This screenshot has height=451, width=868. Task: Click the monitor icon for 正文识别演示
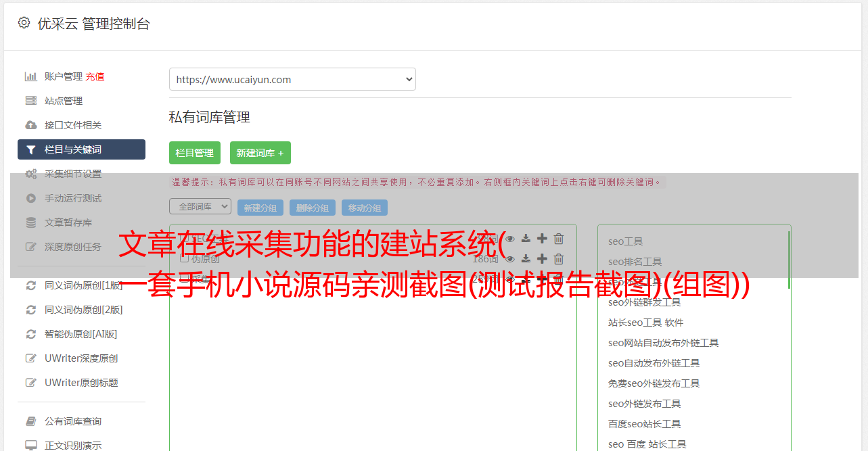(x=31, y=446)
